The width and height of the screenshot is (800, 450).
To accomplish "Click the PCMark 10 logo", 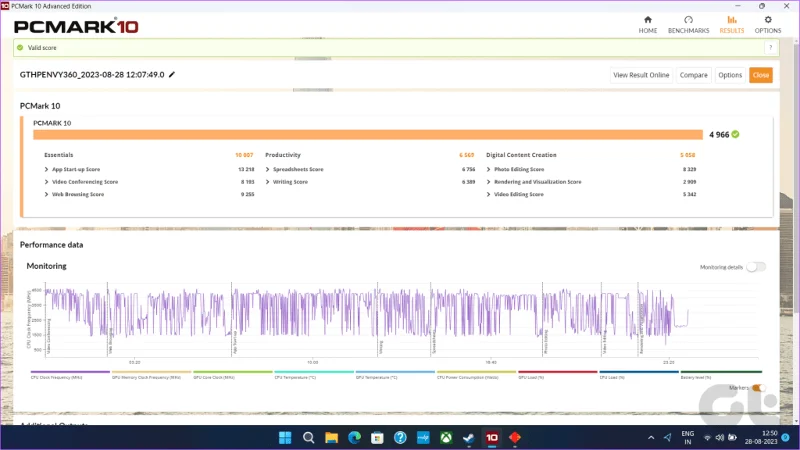I will [76, 27].
